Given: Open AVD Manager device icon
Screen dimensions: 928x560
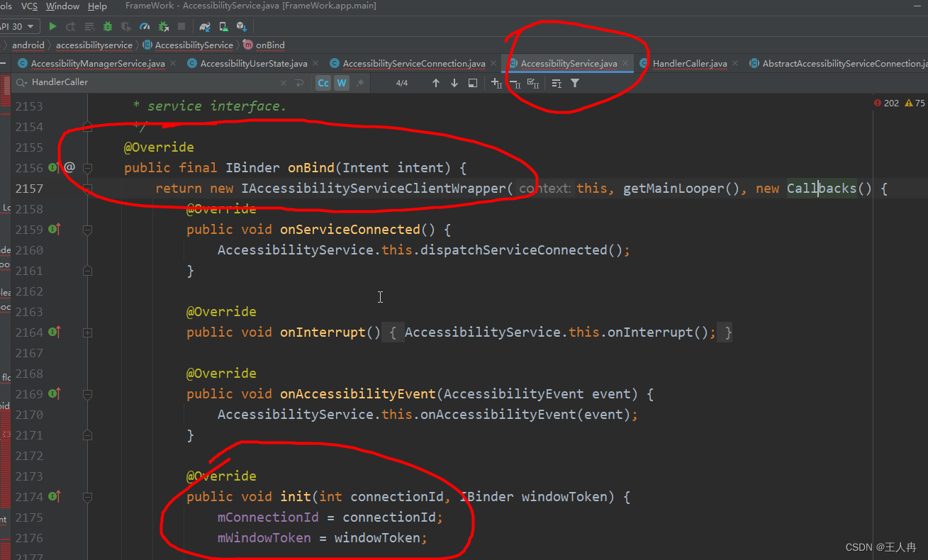Looking at the screenshot, I should click(x=223, y=26).
